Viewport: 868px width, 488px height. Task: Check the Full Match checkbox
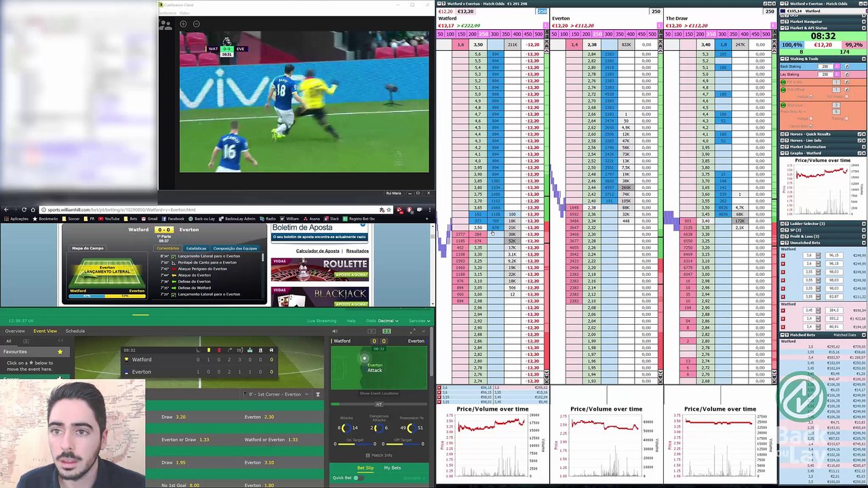[846, 97]
